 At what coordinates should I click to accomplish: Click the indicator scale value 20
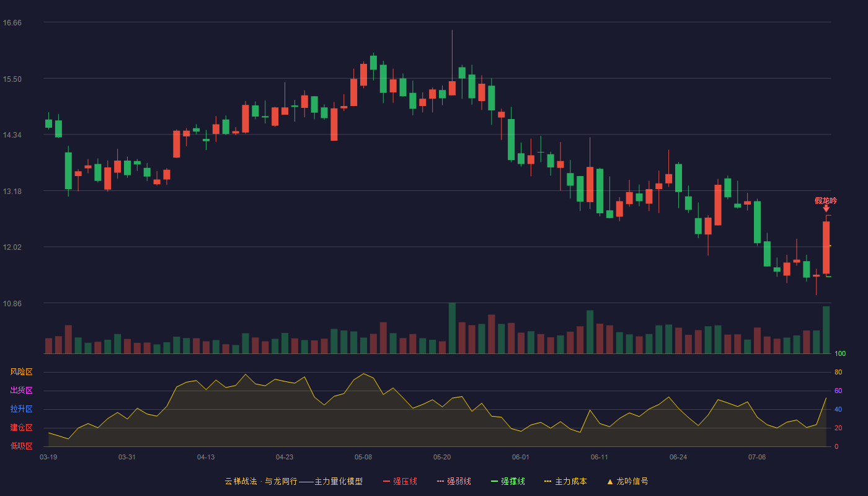(x=838, y=428)
